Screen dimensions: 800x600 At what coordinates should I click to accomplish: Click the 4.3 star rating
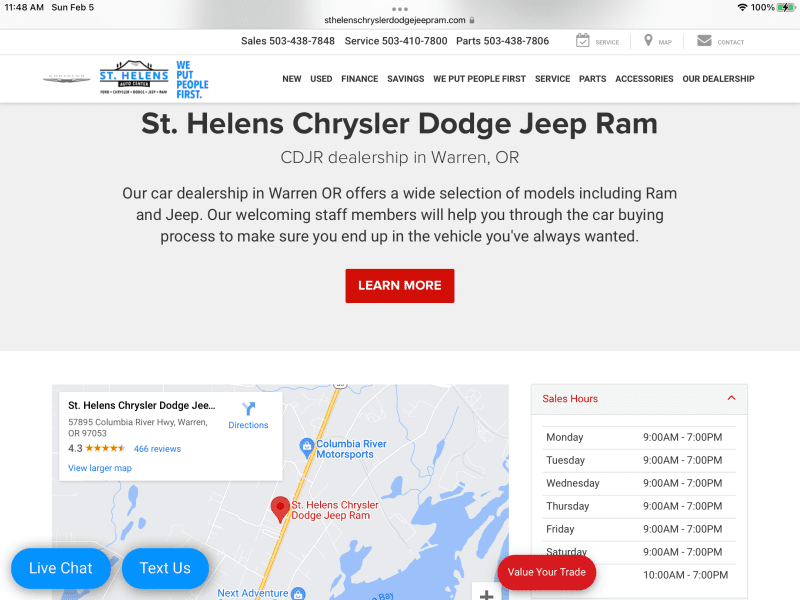pos(96,448)
